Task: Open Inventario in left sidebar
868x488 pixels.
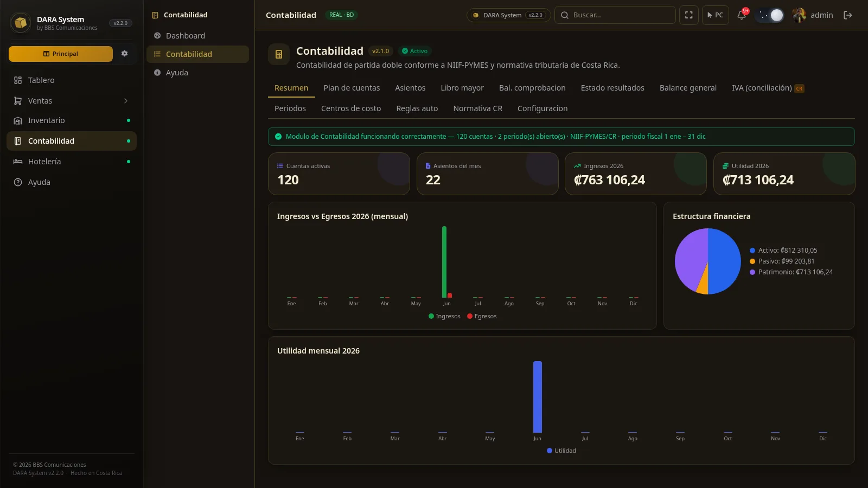Action: tap(72, 120)
